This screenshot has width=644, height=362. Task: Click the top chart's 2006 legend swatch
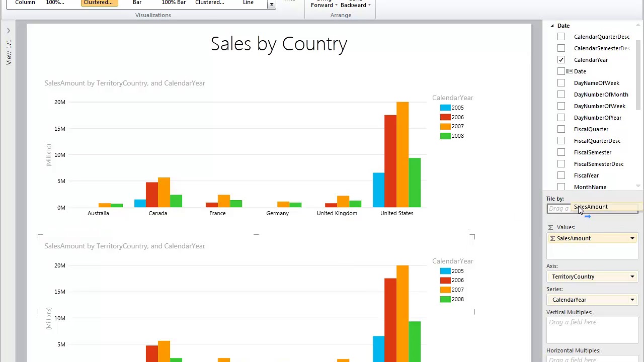tap(445, 117)
